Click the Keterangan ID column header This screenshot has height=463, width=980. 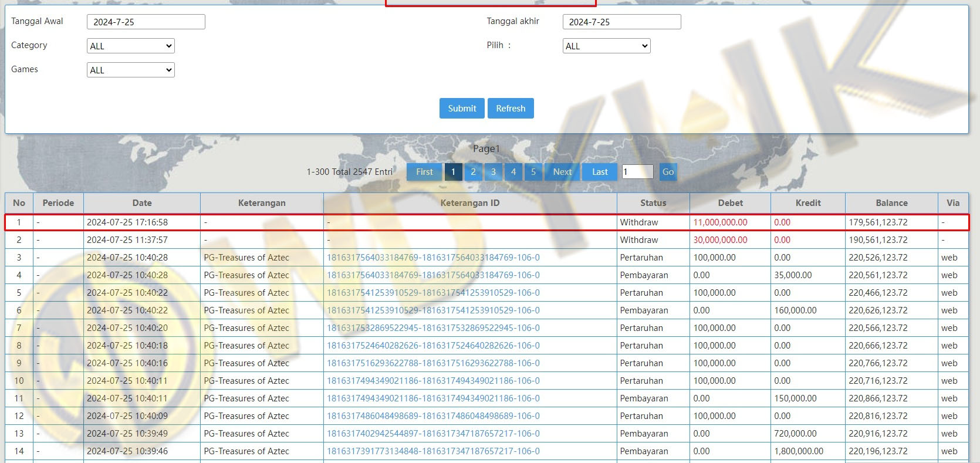470,203
